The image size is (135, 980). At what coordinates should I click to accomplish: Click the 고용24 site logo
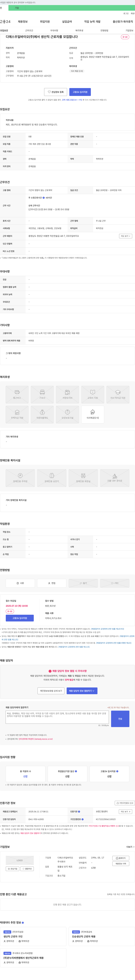(5, 22)
